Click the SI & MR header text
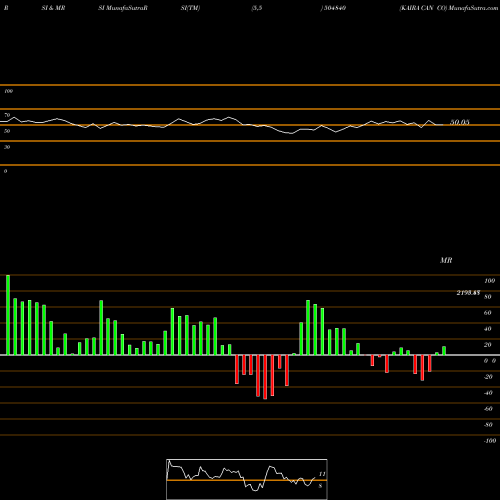Image resolution: width=500 pixels, height=500 pixels. pos(53,8)
